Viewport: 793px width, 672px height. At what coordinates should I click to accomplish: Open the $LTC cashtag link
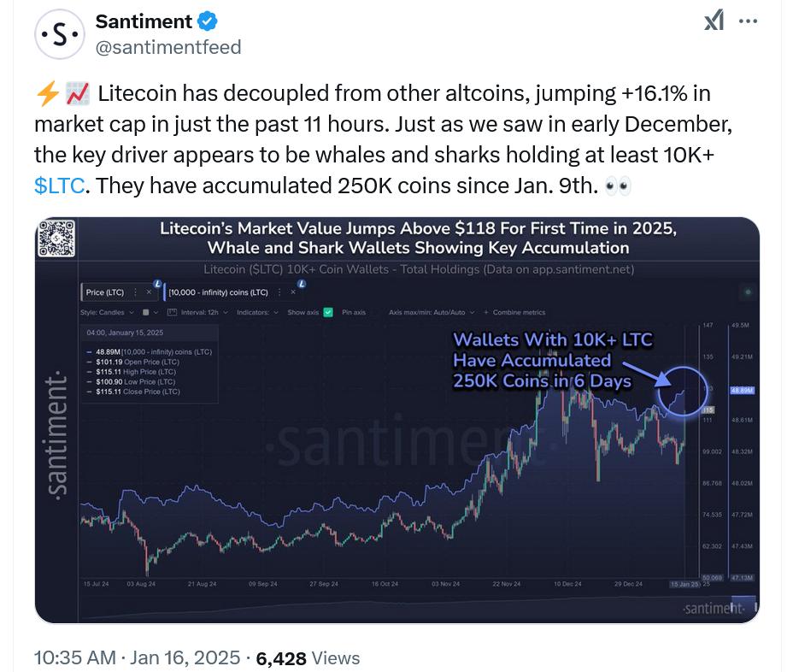58,185
